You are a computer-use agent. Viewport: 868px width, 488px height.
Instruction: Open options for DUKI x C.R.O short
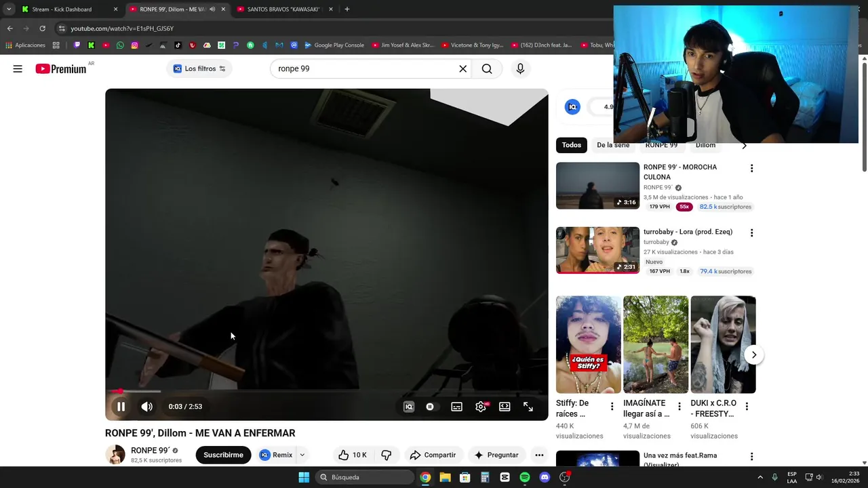747,407
